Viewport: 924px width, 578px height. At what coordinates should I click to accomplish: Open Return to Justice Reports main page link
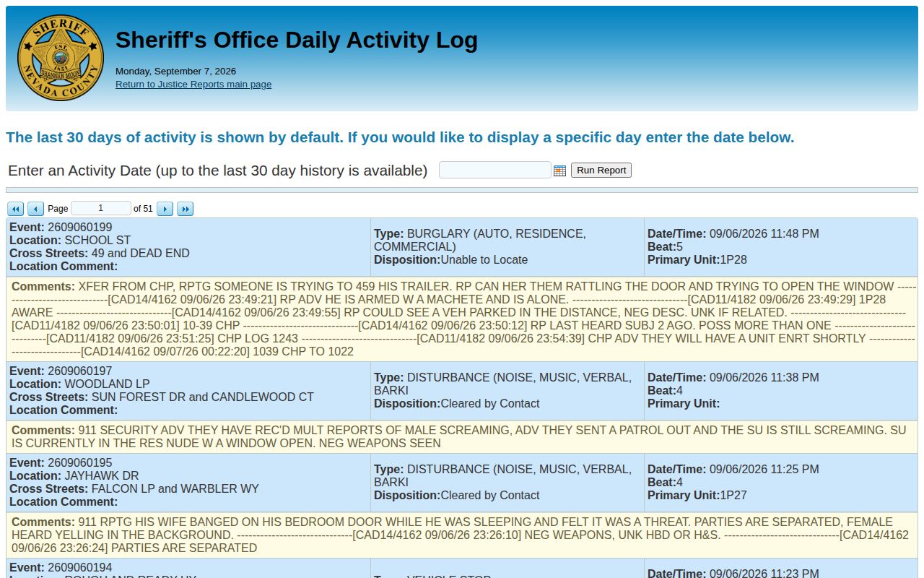193,85
